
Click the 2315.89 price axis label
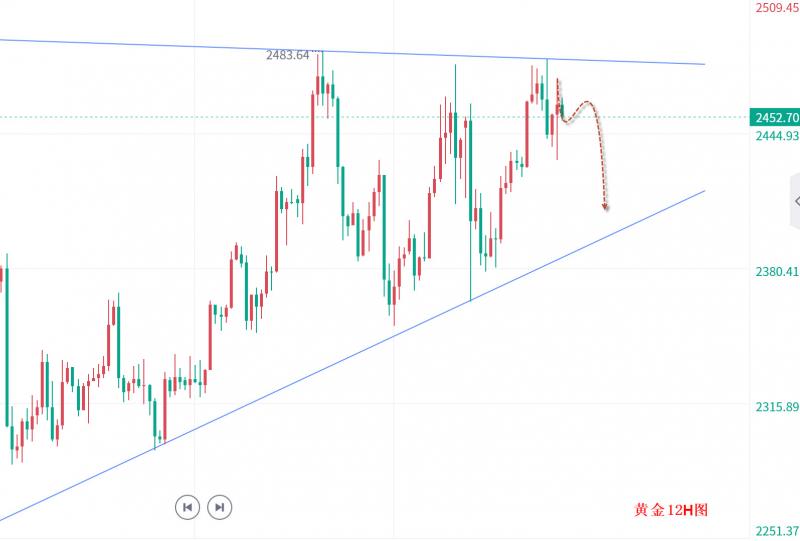[x=777, y=407]
